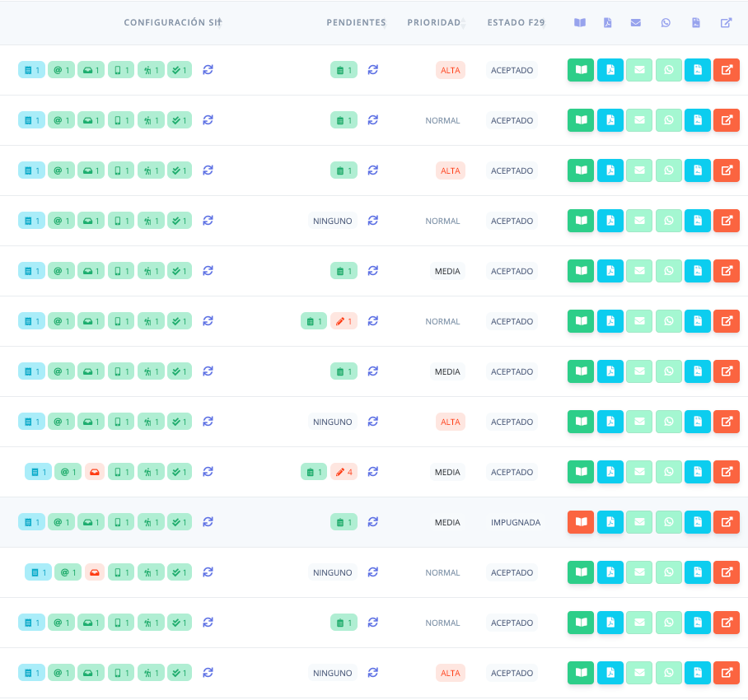Click the @ badge in pencil 4 row
This screenshot has height=700, width=748.
pyautogui.click(x=68, y=472)
